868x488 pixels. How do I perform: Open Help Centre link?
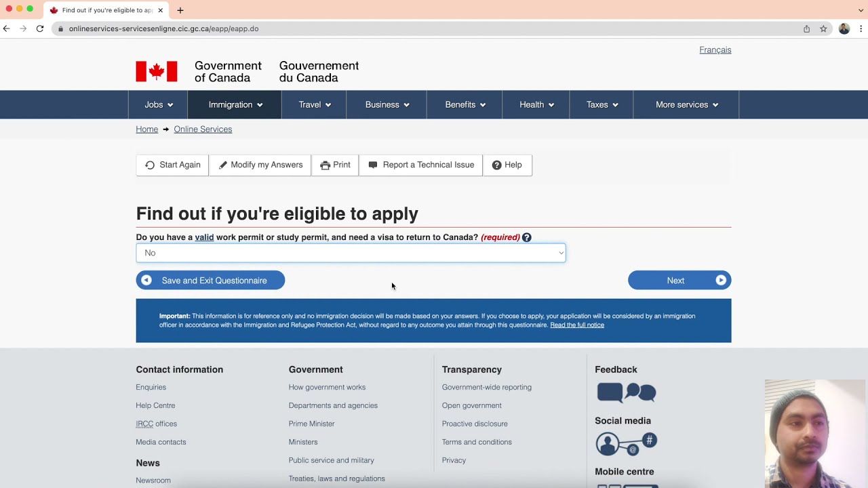pyautogui.click(x=155, y=405)
